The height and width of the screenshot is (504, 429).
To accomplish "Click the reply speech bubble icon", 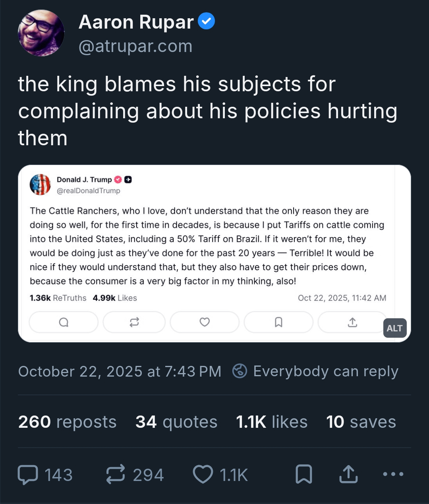I will coord(28,475).
